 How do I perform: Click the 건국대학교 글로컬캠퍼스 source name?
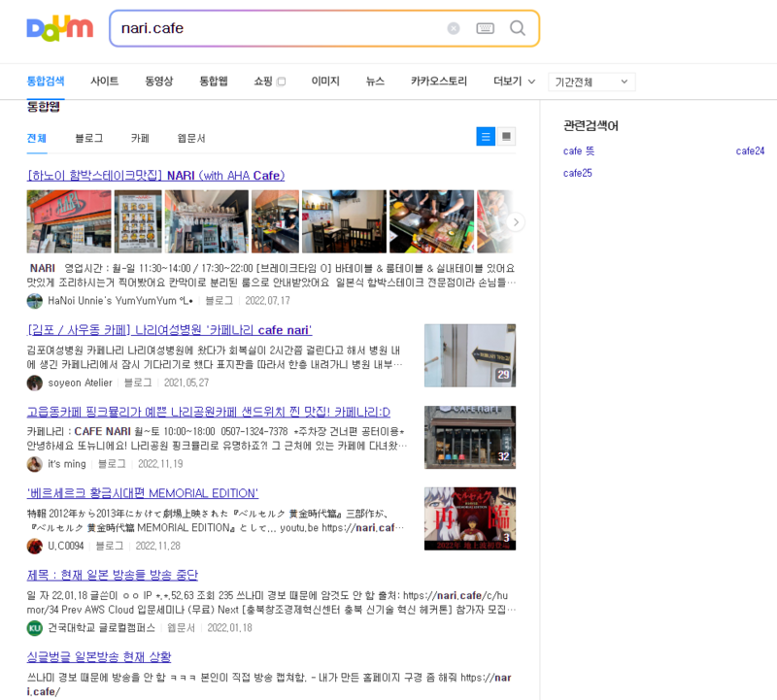click(x=102, y=628)
